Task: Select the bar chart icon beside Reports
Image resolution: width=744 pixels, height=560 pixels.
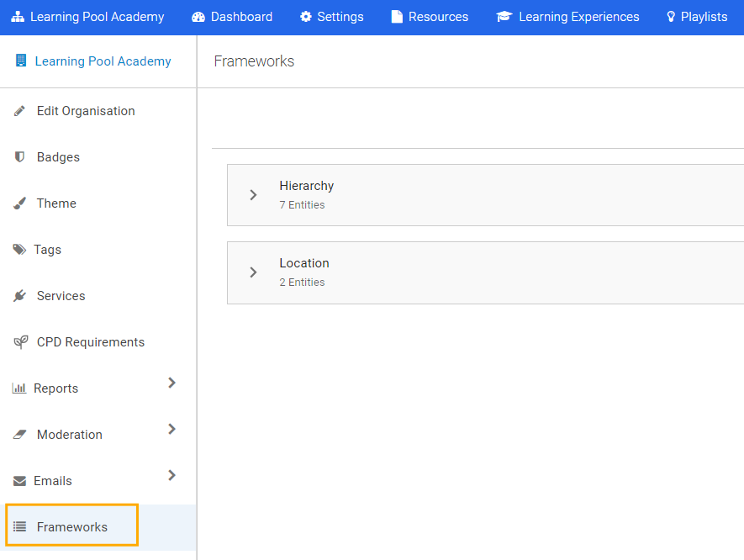Action: coord(18,388)
